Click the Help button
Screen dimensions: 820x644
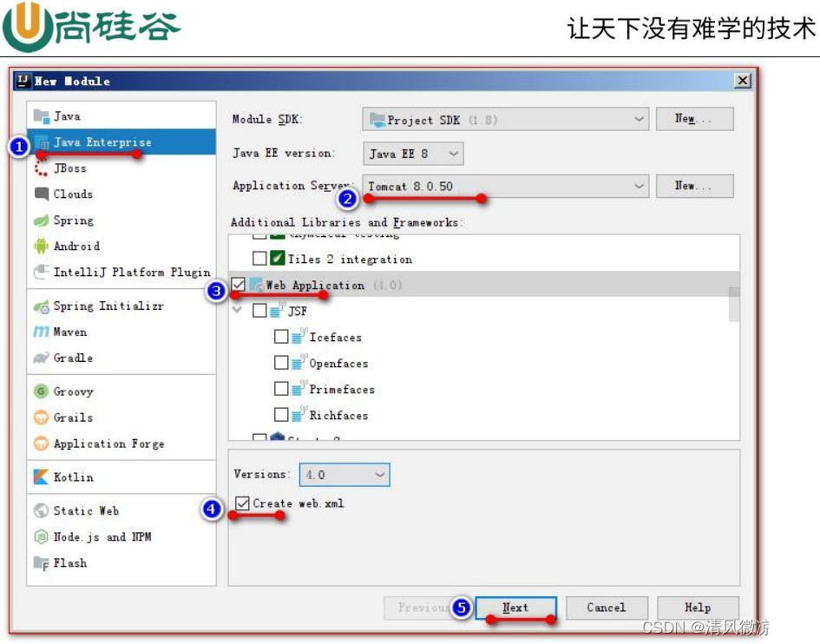point(698,608)
